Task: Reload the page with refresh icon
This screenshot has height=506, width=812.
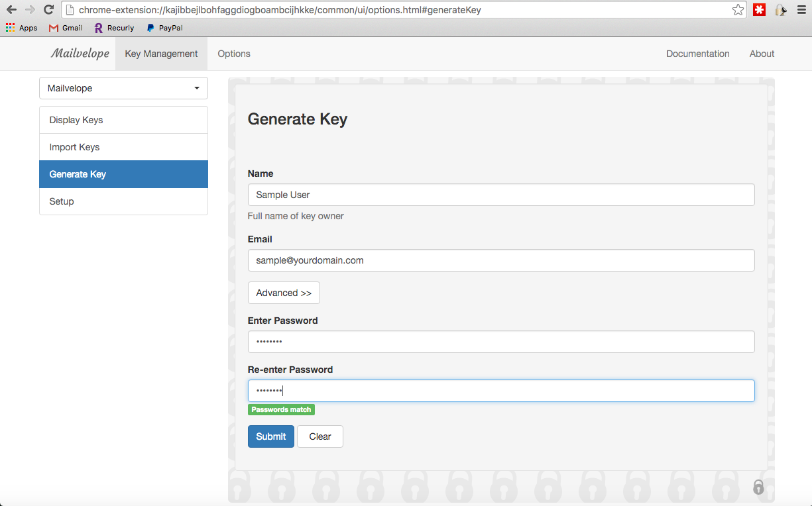Action: click(48, 10)
